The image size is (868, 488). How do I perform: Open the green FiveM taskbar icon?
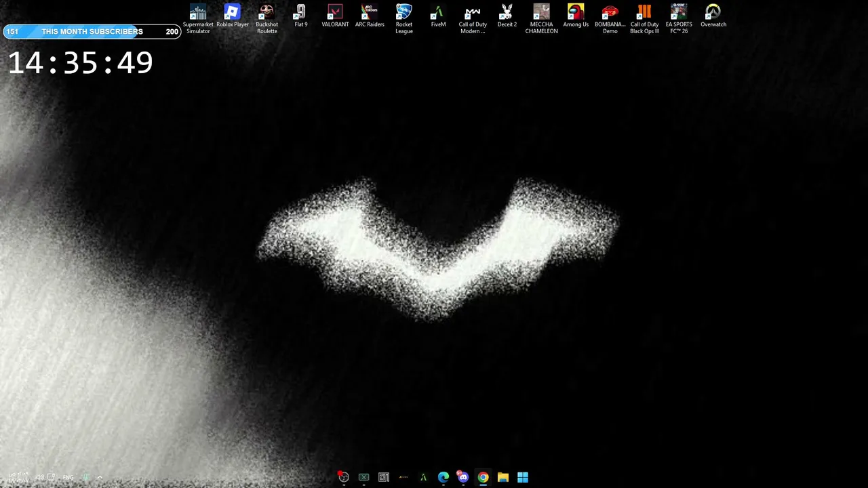tap(423, 477)
